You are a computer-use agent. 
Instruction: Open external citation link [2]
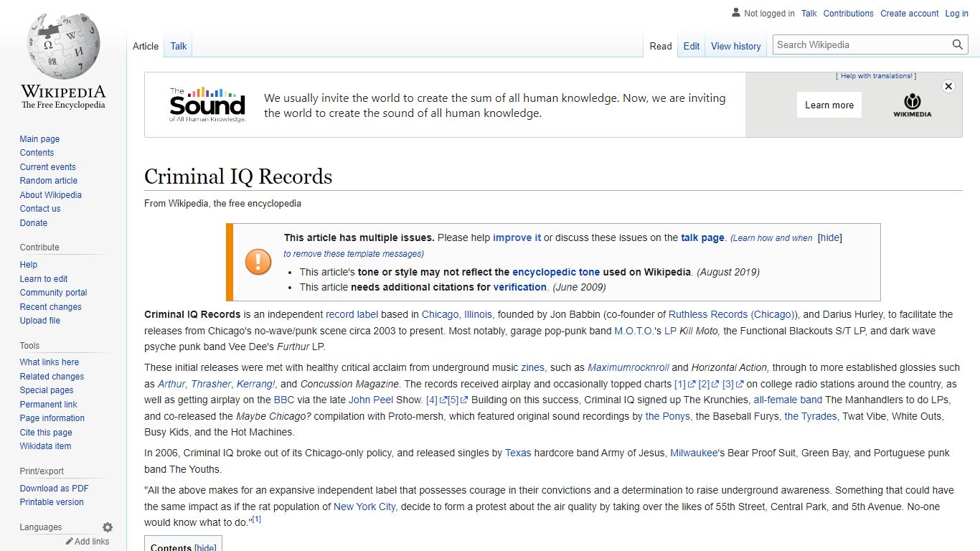click(x=709, y=384)
